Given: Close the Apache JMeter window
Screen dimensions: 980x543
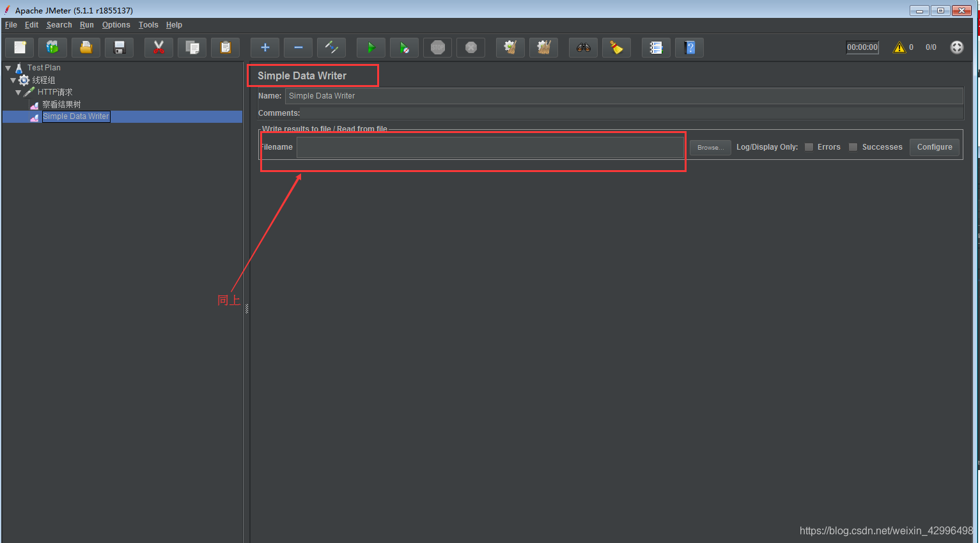Looking at the screenshot, I should pos(961,10).
